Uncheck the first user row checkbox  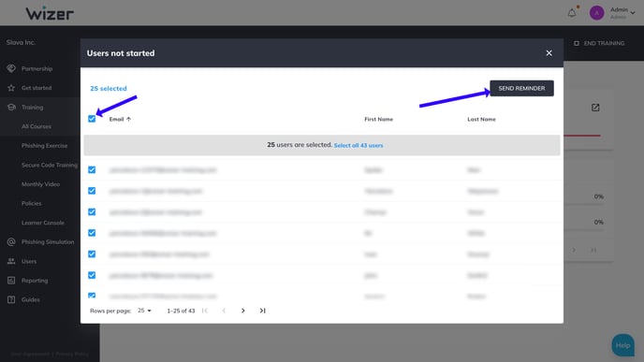pos(92,169)
